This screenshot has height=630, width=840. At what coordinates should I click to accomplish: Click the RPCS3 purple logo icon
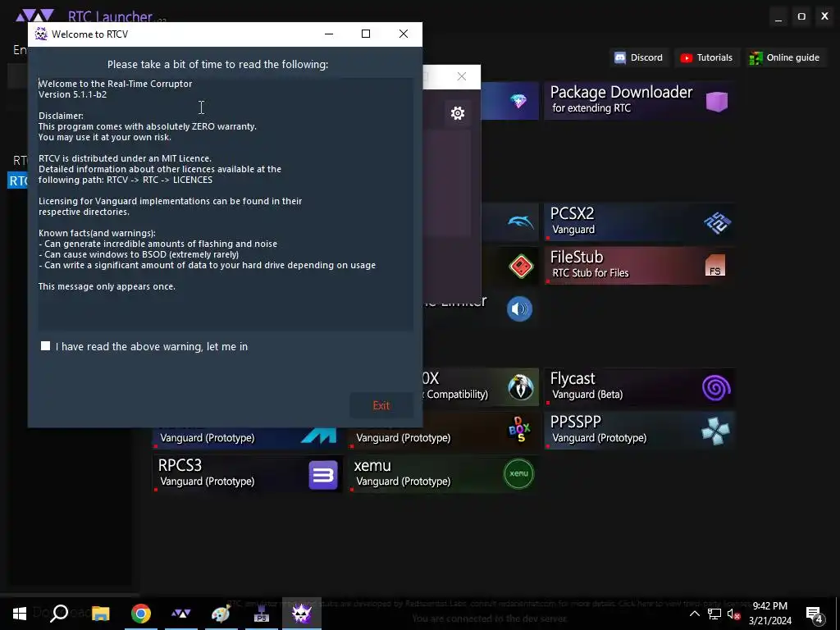(323, 475)
